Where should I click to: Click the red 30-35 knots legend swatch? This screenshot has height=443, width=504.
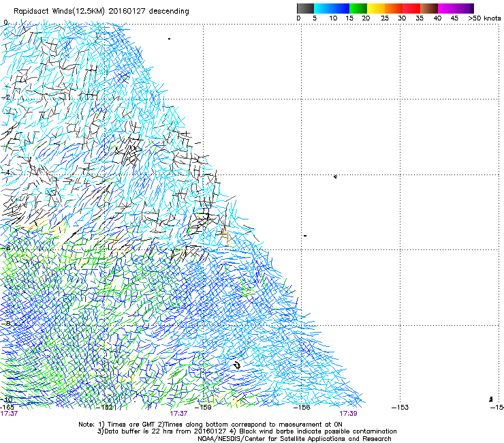(411, 8)
